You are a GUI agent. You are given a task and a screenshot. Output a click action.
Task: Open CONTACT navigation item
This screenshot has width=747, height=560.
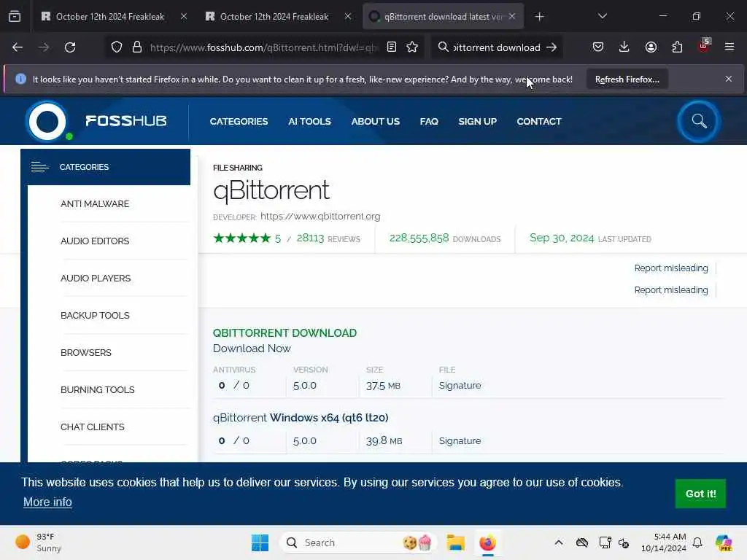click(539, 122)
